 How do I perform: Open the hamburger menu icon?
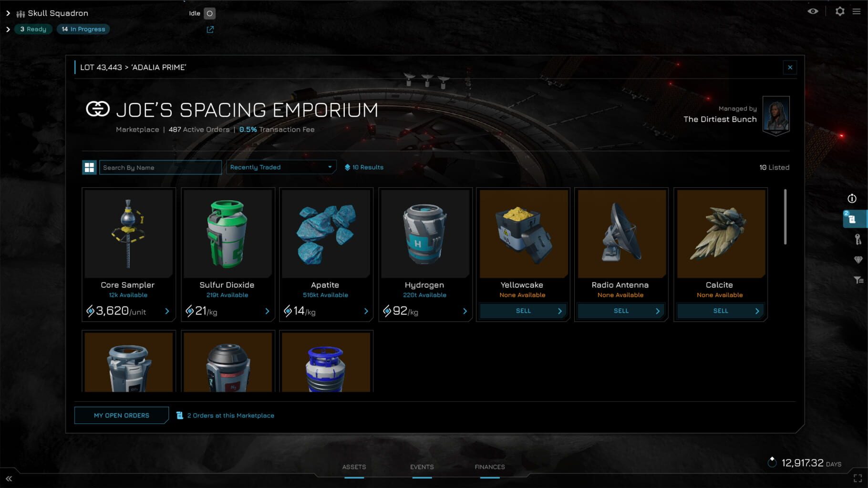point(857,11)
